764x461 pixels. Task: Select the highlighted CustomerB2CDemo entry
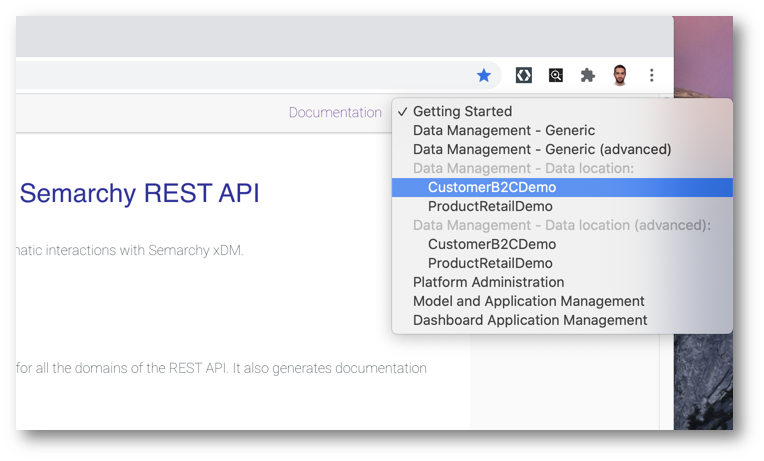[491, 187]
